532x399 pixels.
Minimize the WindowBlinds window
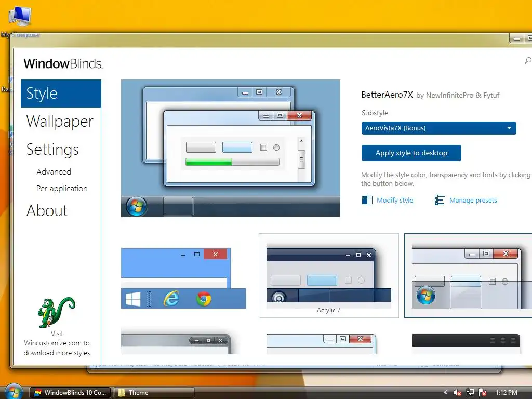517,38
